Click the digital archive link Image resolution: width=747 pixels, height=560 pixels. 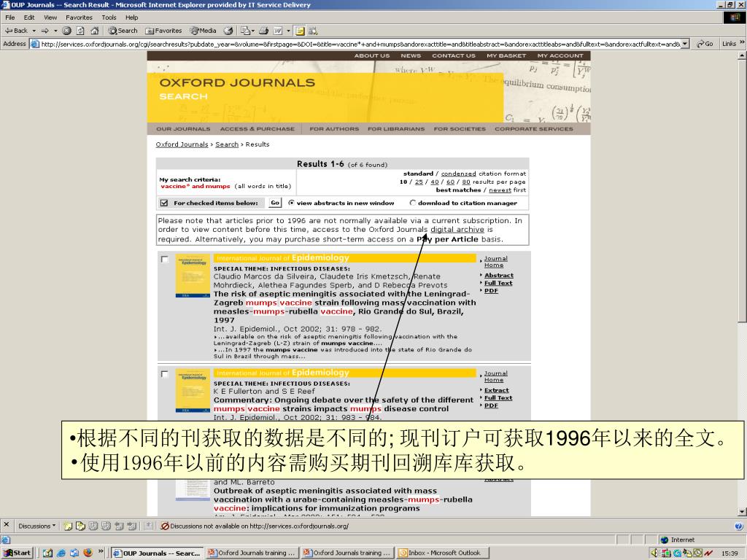pyautogui.click(x=457, y=230)
